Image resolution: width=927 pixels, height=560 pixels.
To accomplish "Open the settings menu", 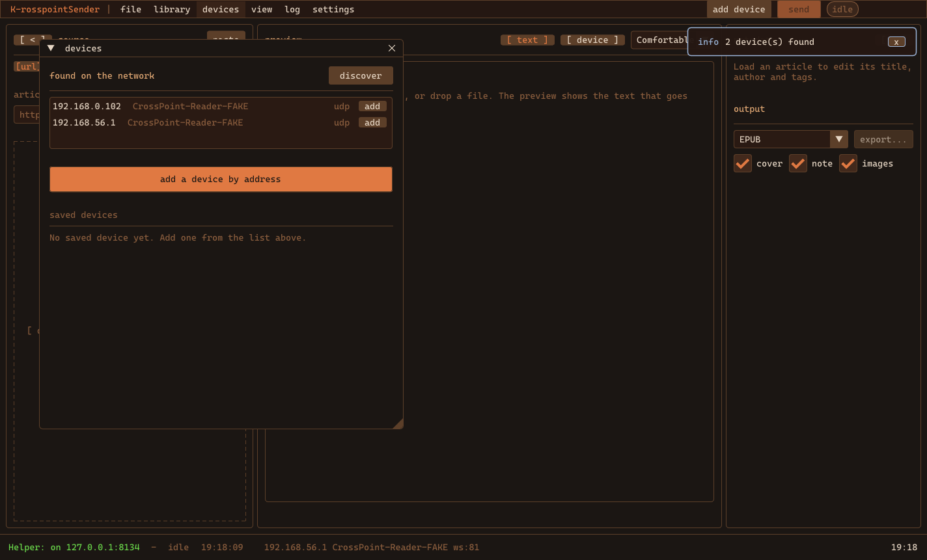I will 333,9.
